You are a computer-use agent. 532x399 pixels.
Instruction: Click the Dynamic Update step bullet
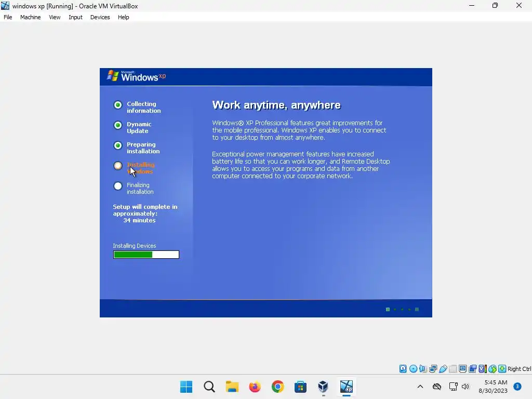click(x=118, y=125)
